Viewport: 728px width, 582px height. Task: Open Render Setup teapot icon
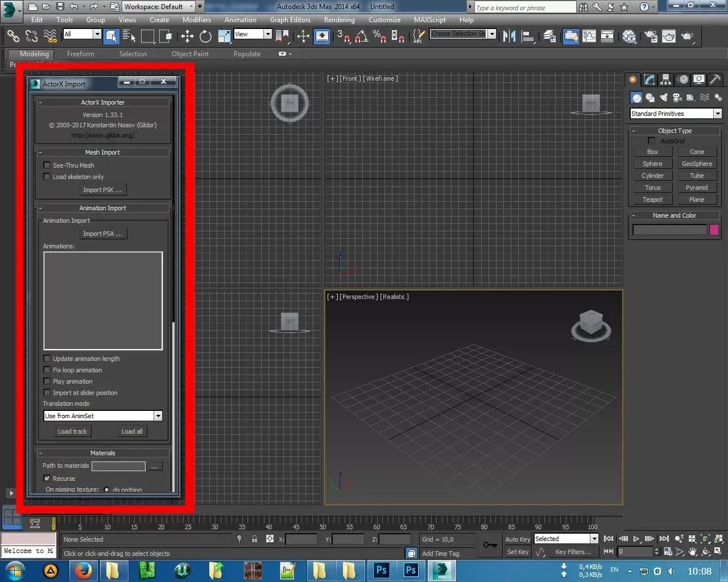point(651,36)
